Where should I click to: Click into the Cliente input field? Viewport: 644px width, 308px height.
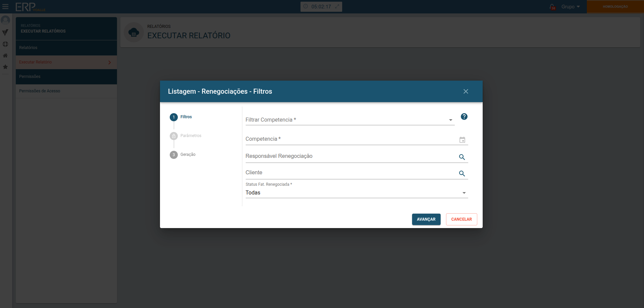[350, 173]
